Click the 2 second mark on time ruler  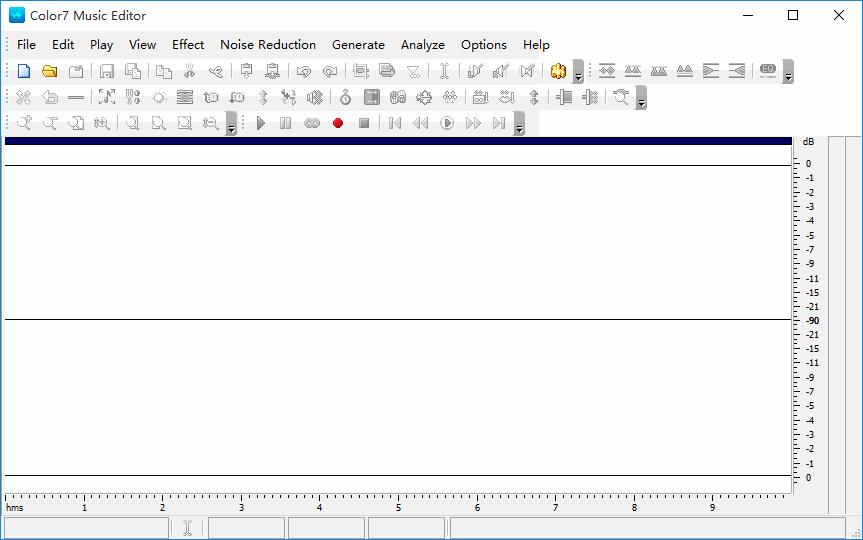click(162, 507)
